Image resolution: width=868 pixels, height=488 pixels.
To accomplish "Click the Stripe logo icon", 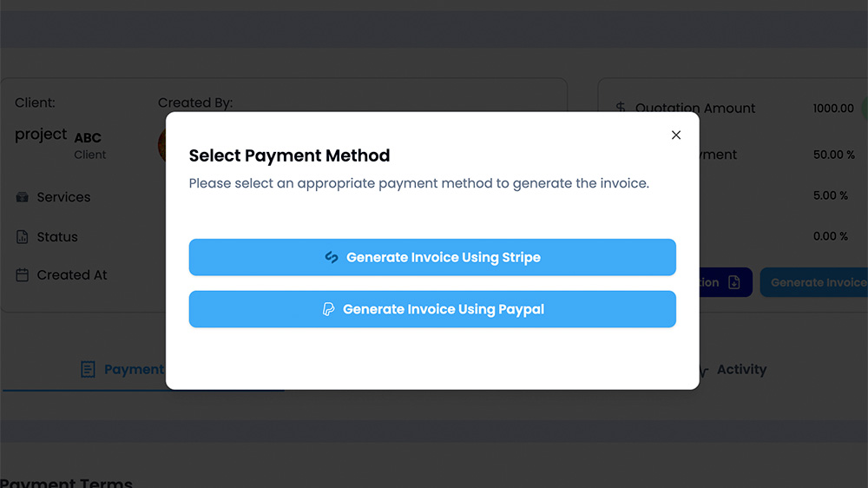I will [332, 257].
